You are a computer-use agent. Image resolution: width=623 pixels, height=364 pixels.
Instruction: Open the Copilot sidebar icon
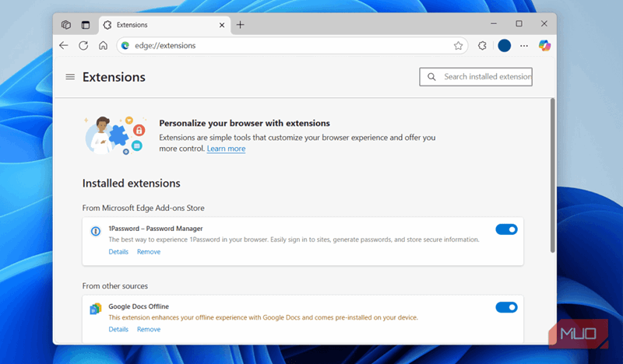point(545,46)
